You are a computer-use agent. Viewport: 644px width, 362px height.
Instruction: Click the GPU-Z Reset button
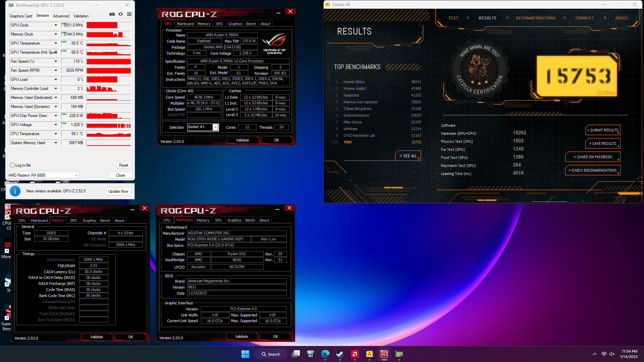[x=123, y=165]
